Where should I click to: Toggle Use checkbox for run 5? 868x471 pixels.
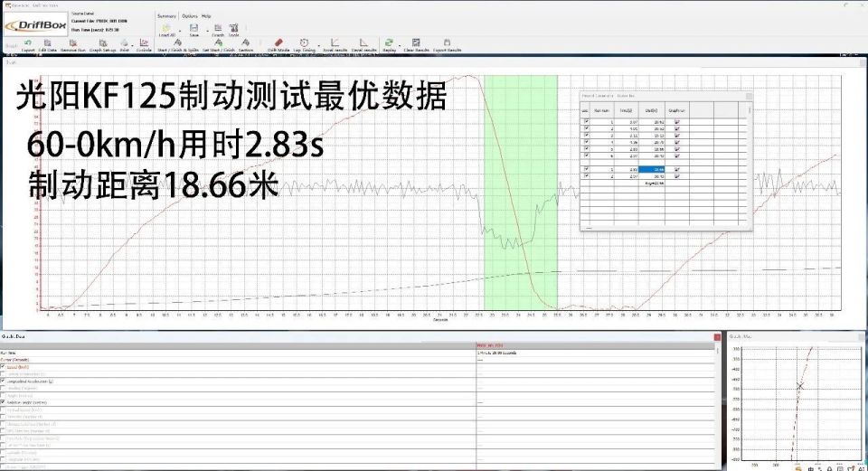586,148
